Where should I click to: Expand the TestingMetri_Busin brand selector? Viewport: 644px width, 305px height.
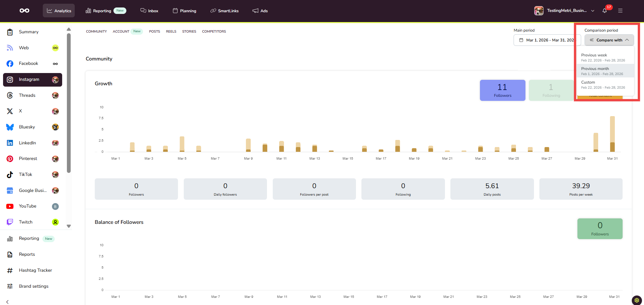coord(593,11)
